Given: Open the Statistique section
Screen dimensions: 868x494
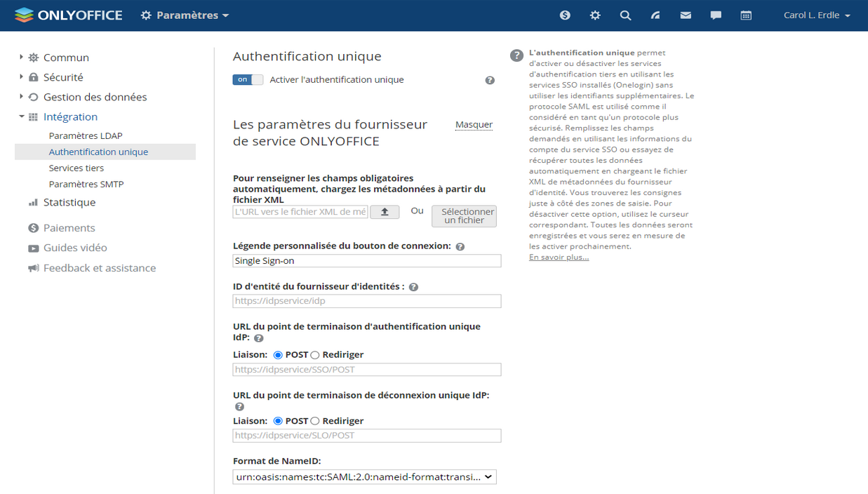Looking at the screenshot, I should 69,202.
